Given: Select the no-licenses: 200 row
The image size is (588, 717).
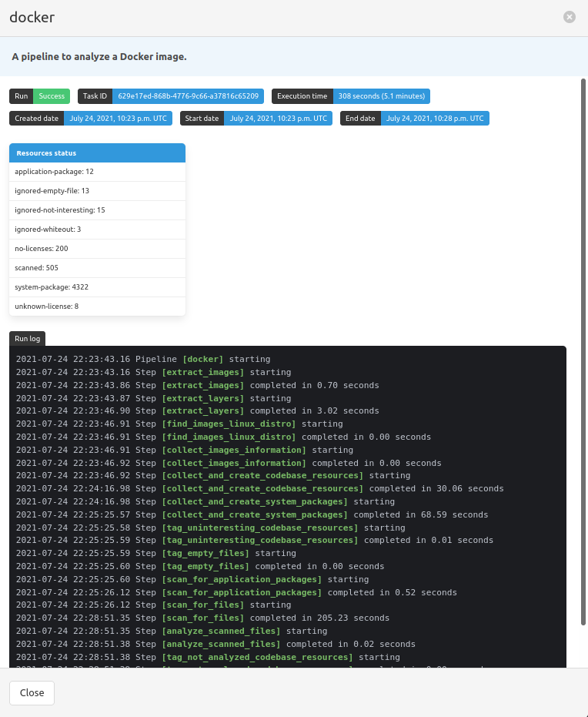Looking at the screenshot, I should [x=97, y=248].
